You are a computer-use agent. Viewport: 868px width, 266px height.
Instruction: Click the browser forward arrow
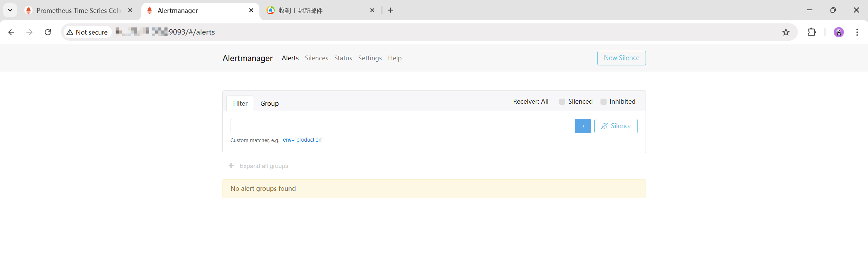(29, 32)
